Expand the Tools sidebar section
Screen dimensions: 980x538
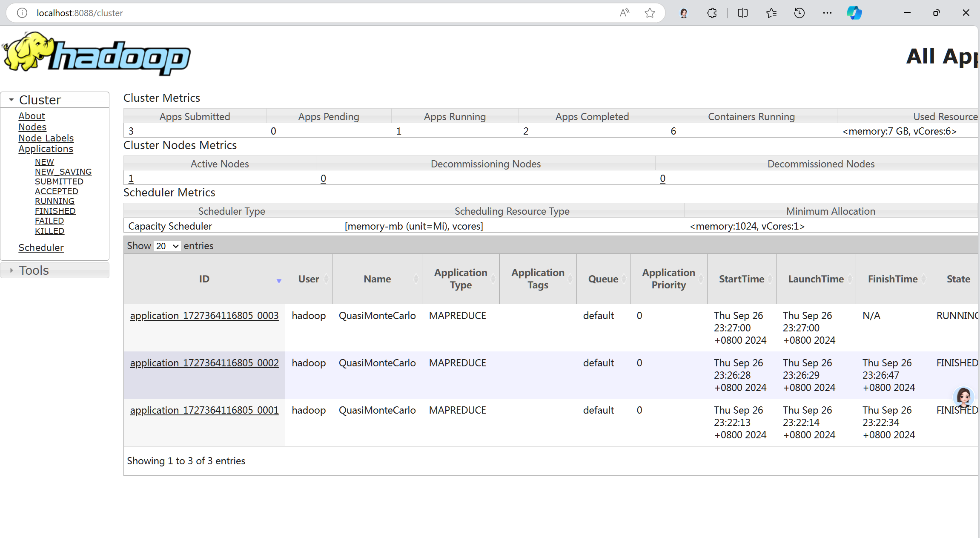(54, 270)
